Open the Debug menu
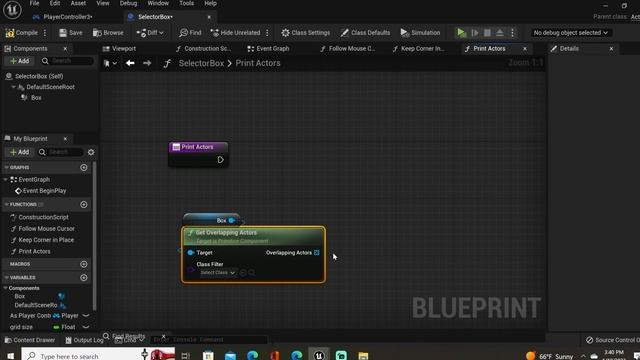 (128, 3)
